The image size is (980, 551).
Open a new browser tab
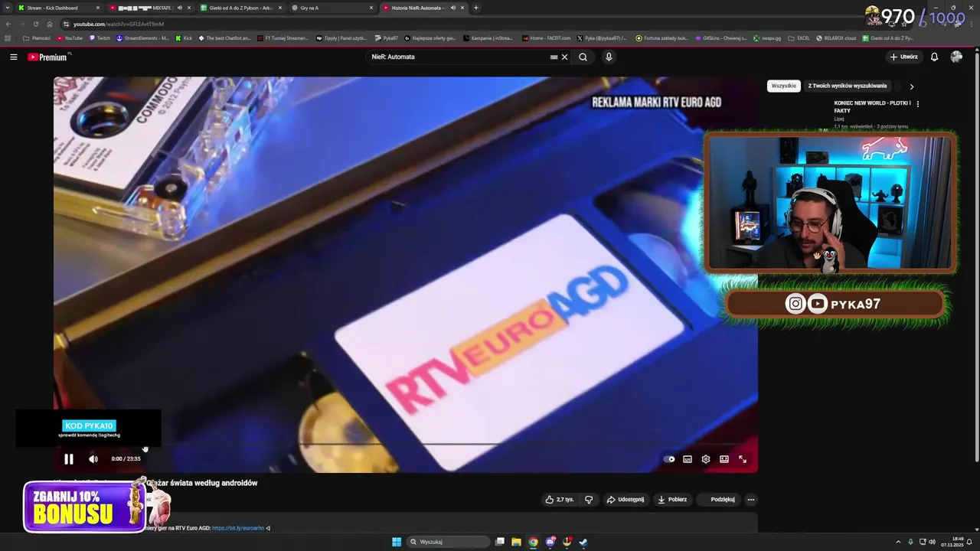coord(476,8)
